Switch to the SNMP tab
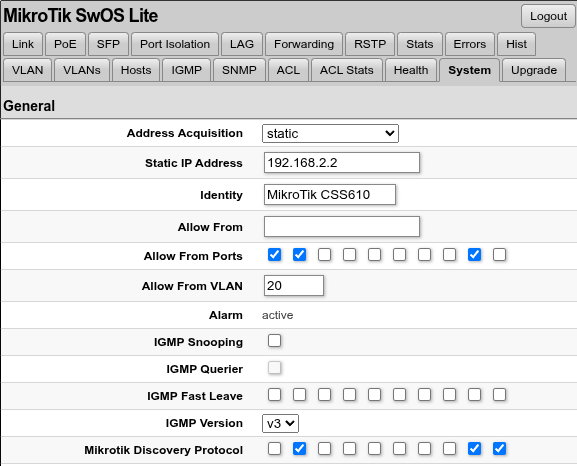Viewport: 577px width, 466px height. 239,70
